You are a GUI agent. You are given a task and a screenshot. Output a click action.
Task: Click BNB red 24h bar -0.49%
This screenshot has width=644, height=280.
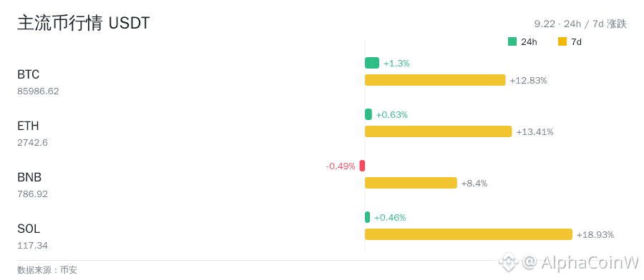coord(362,166)
